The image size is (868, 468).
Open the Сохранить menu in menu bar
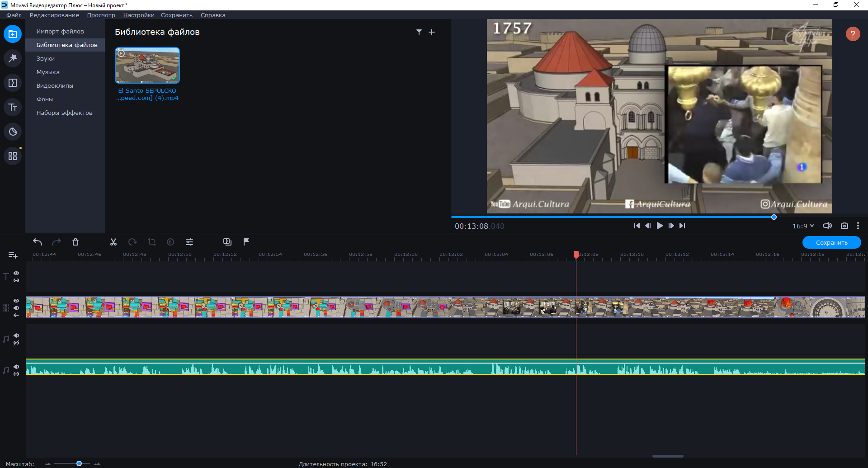(x=177, y=15)
